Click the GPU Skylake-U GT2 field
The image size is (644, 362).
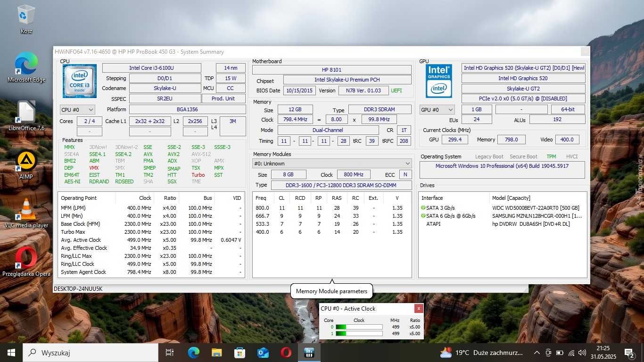point(523,89)
